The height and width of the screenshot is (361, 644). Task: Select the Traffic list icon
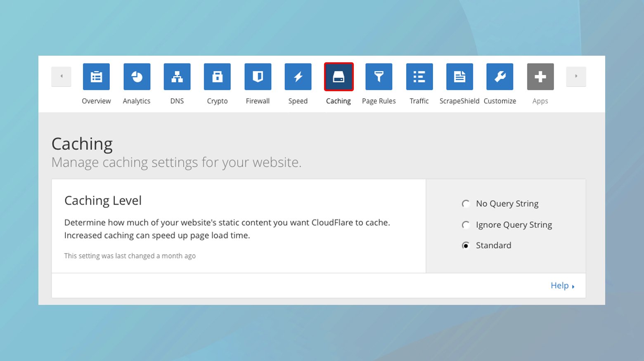coord(419,77)
